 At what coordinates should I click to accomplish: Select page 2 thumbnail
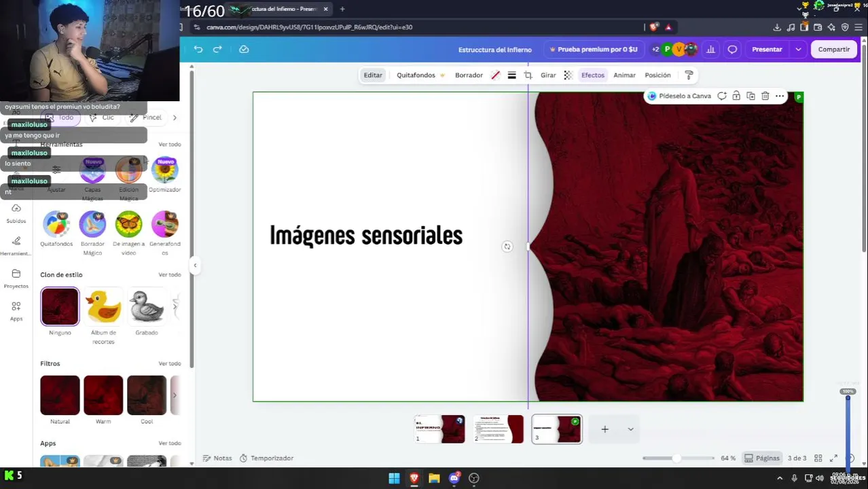(x=499, y=429)
